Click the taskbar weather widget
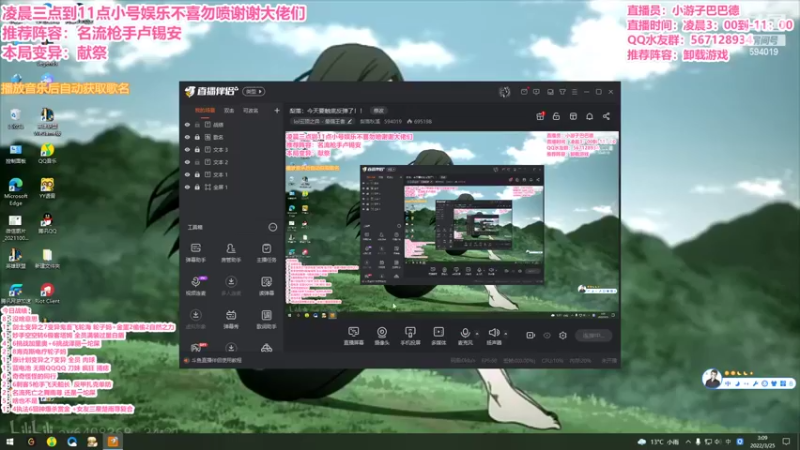 point(659,442)
